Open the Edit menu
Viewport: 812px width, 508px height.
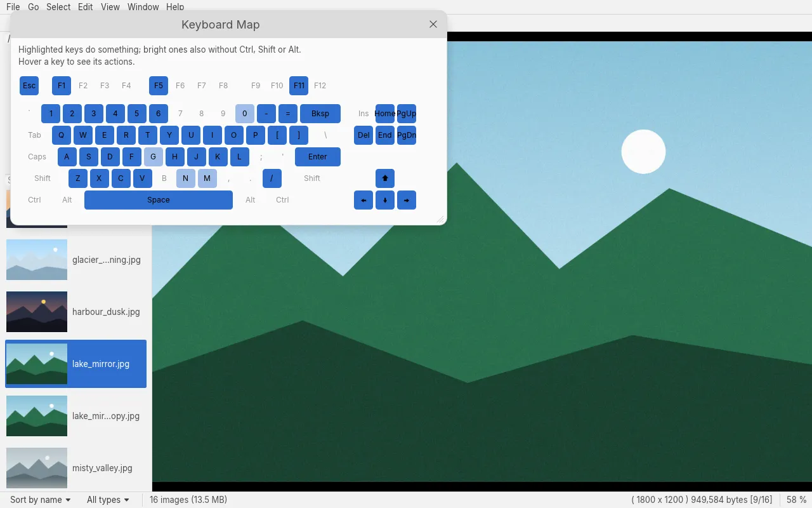tap(85, 7)
